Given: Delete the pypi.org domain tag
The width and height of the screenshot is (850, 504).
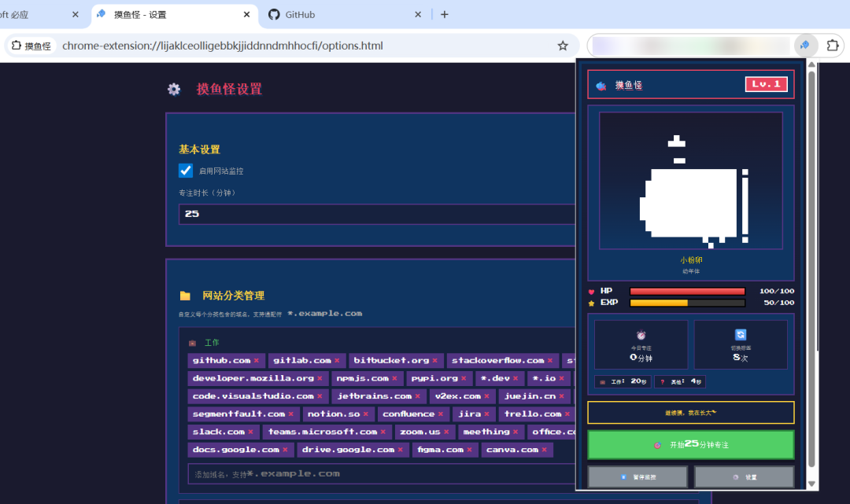Looking at the screenshot, I should [x=464, y=378].
